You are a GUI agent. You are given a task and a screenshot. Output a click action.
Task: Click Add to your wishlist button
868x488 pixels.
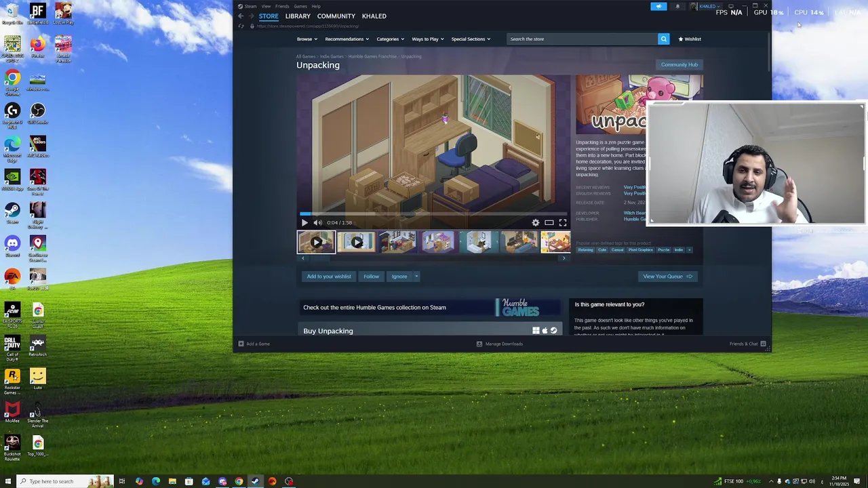329,277
